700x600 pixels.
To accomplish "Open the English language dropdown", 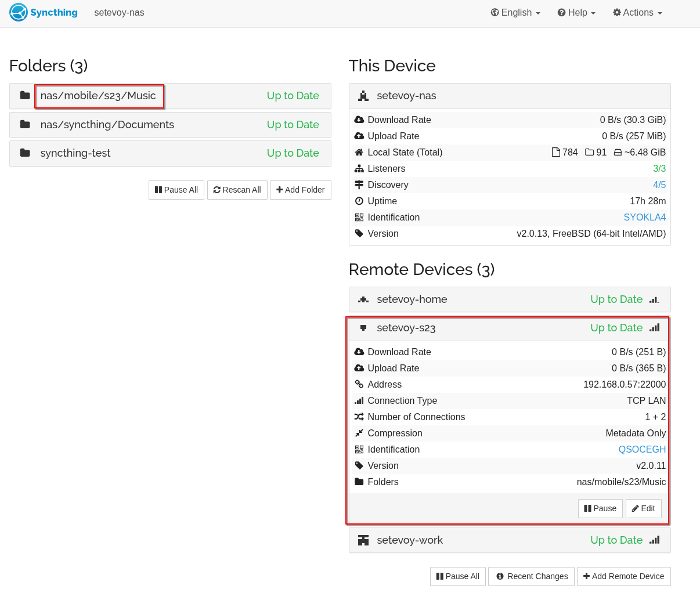I will point(515,13).
